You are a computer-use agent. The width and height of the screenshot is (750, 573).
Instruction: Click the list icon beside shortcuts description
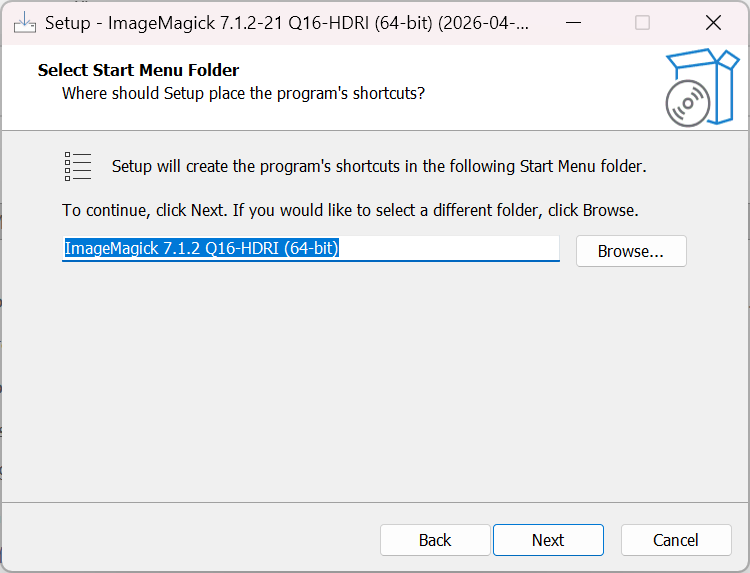tap(78, 166)
